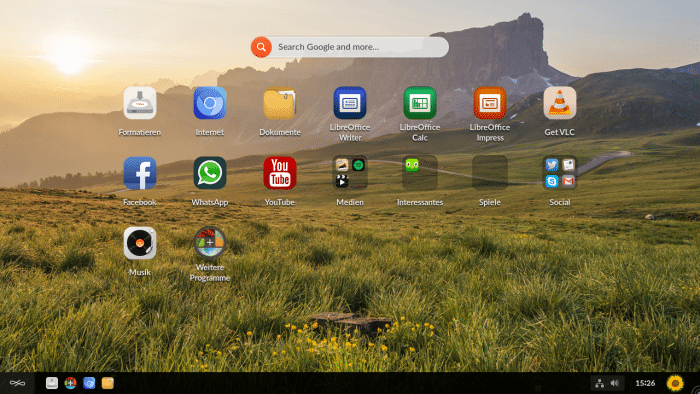Open the sunflower user avatar menu
700x394 pixels.
click(x=675, y=383)
